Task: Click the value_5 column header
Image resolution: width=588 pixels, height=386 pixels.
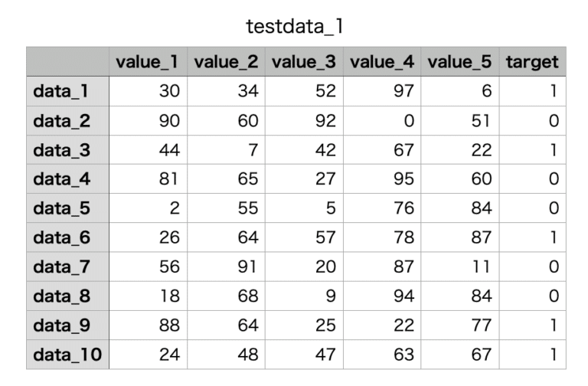Action: [x=459, y=62]
